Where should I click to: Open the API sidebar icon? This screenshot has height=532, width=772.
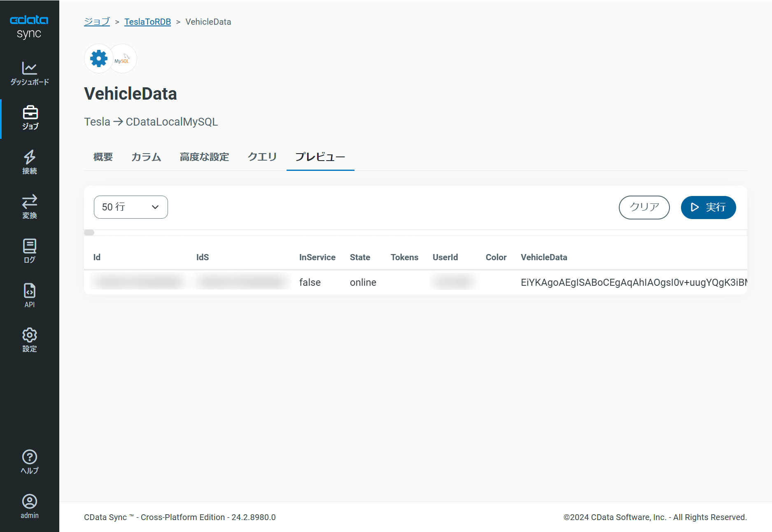click(30, 296)
